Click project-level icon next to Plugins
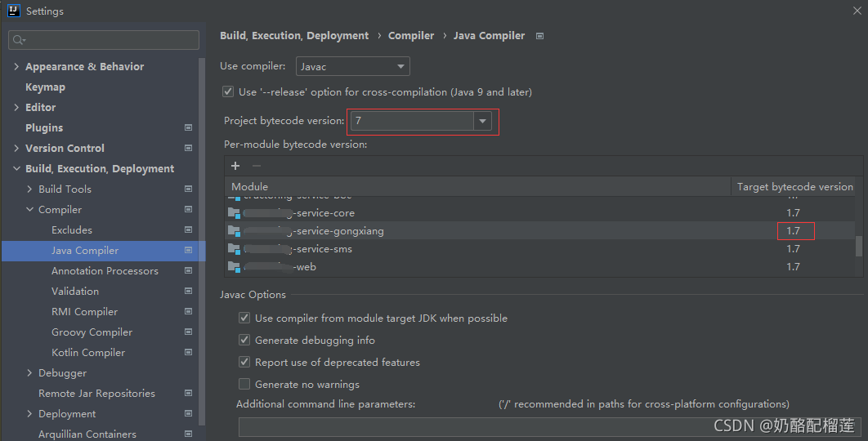868x441 pixels. 188,128
